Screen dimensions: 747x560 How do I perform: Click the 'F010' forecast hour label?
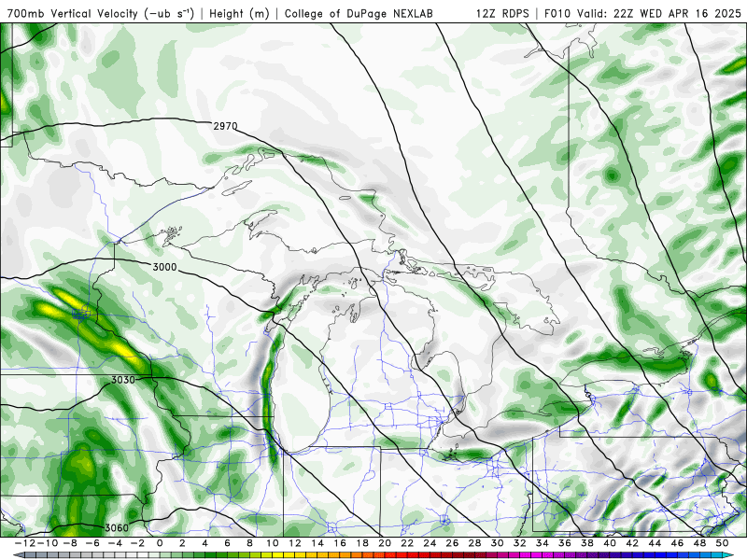tap(557, 13)
